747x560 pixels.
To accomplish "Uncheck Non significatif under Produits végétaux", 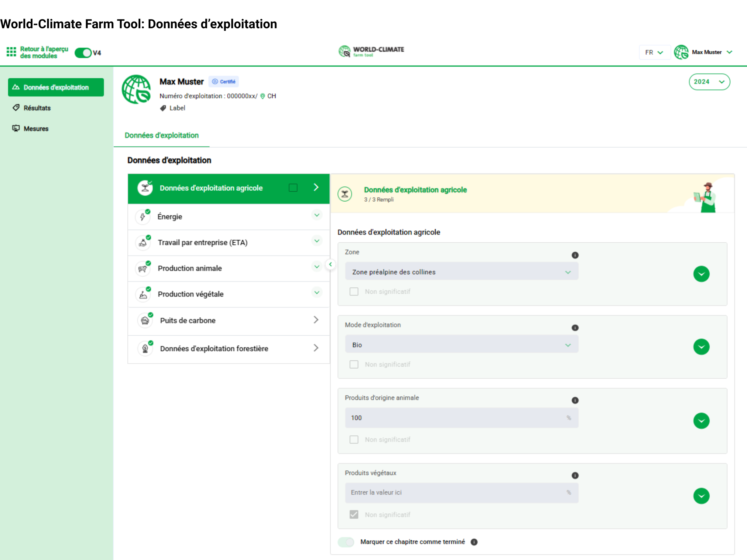I will click(x=354, y=514).
